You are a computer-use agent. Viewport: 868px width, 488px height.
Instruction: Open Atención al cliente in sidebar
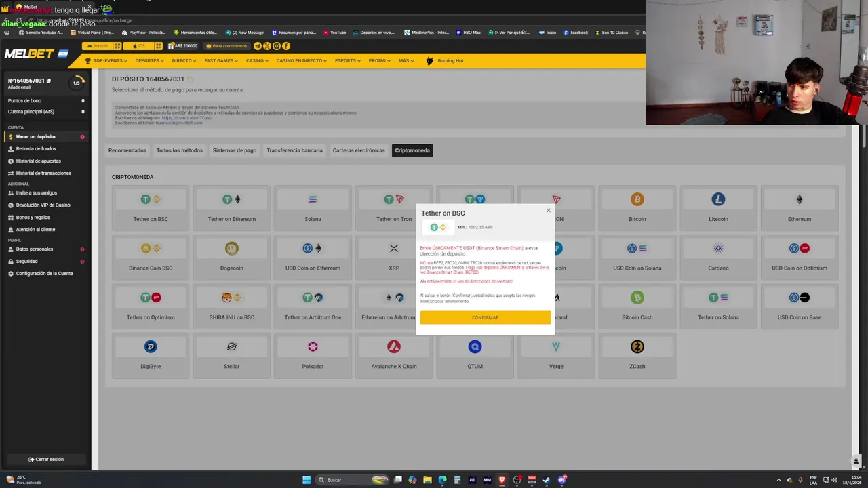35,230
